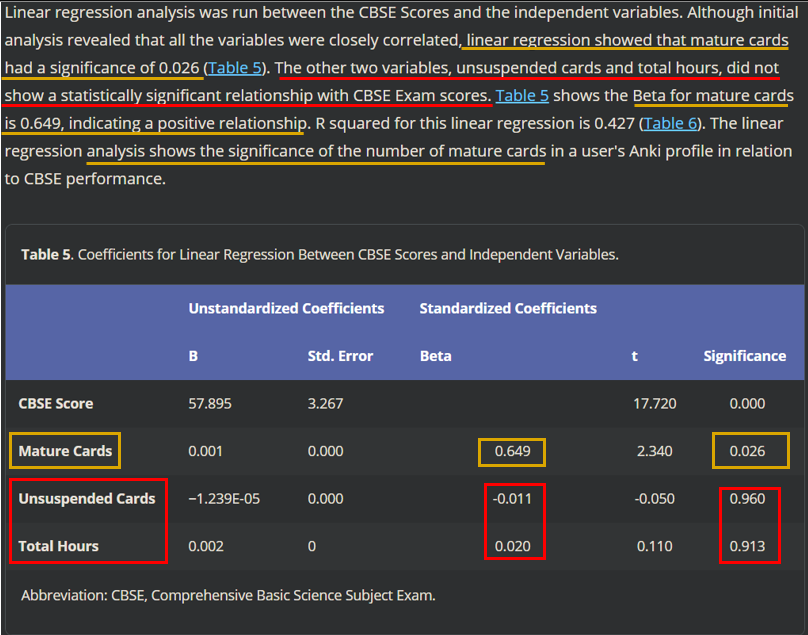Open the Table 5 link before 'shows the Beta'

pos(522,96)
